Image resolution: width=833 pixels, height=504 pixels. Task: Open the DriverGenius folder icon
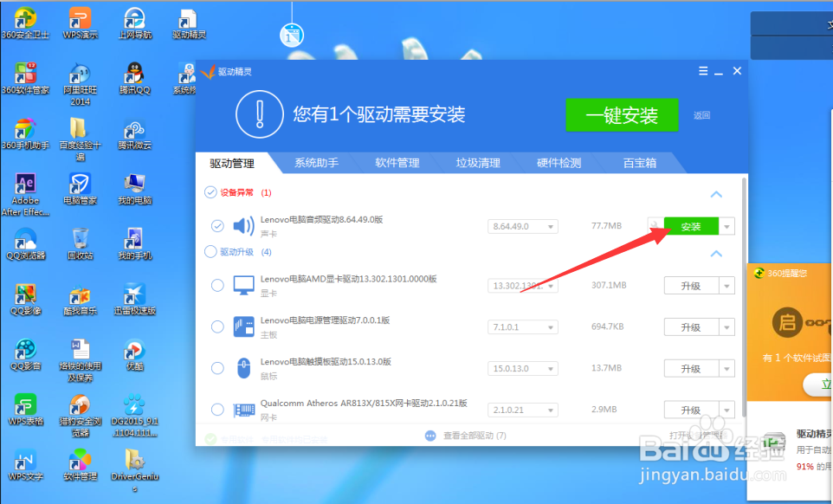point(135,470)
